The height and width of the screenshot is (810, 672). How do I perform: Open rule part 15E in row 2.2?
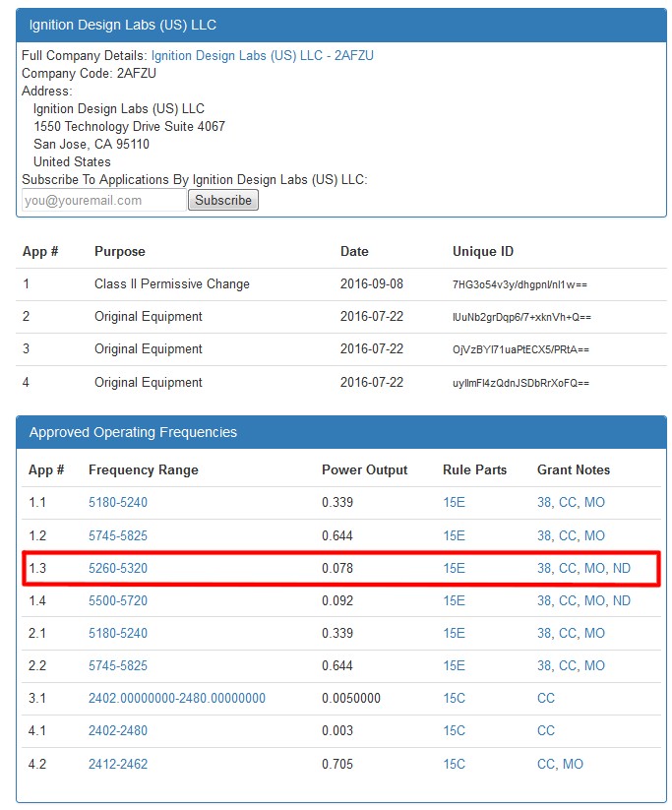(454, 666)
